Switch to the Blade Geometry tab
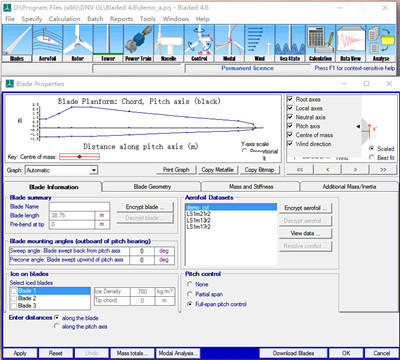 152,187
